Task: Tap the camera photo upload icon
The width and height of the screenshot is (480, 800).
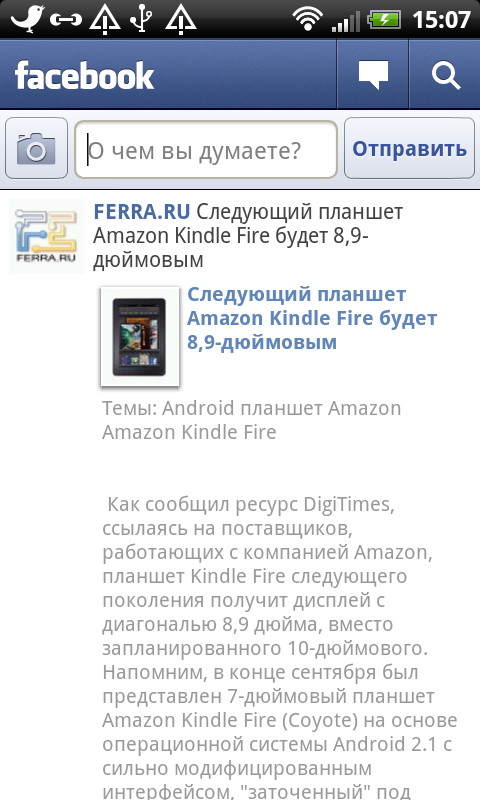Action: point(36,148)
